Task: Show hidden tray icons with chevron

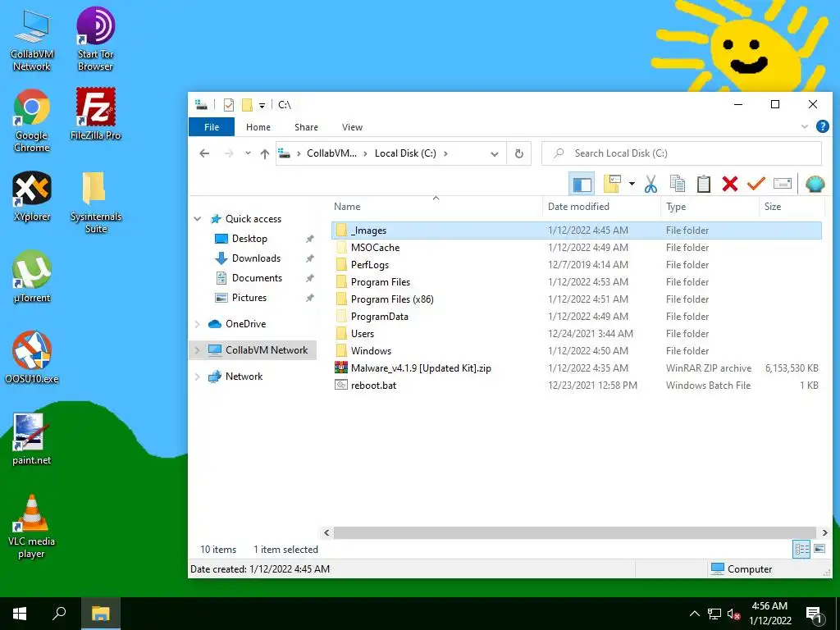Action: [694, 614]
